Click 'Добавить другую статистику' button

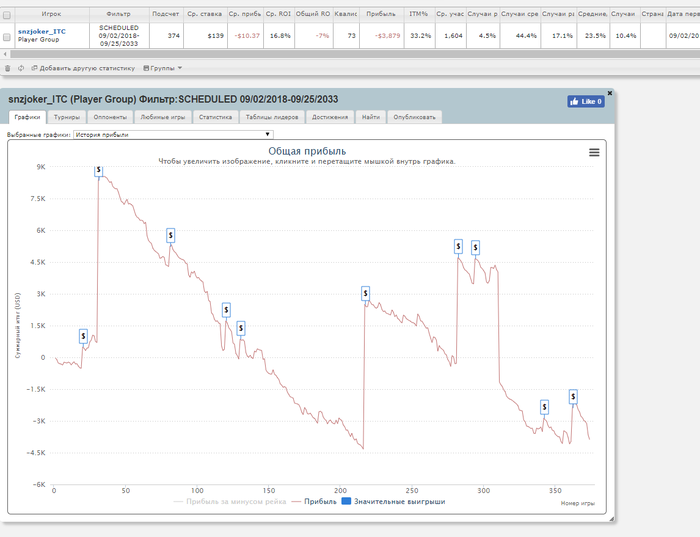click(83, 68)
